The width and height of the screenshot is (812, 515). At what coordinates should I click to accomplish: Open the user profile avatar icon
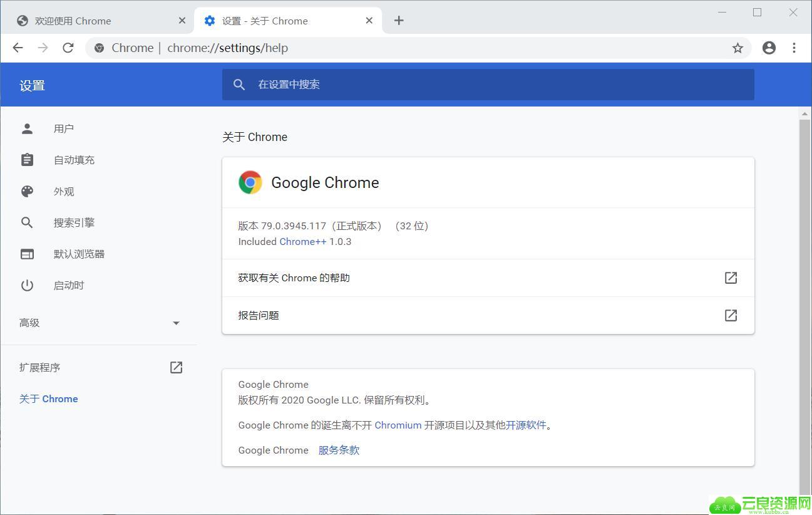tap(769, 48)
